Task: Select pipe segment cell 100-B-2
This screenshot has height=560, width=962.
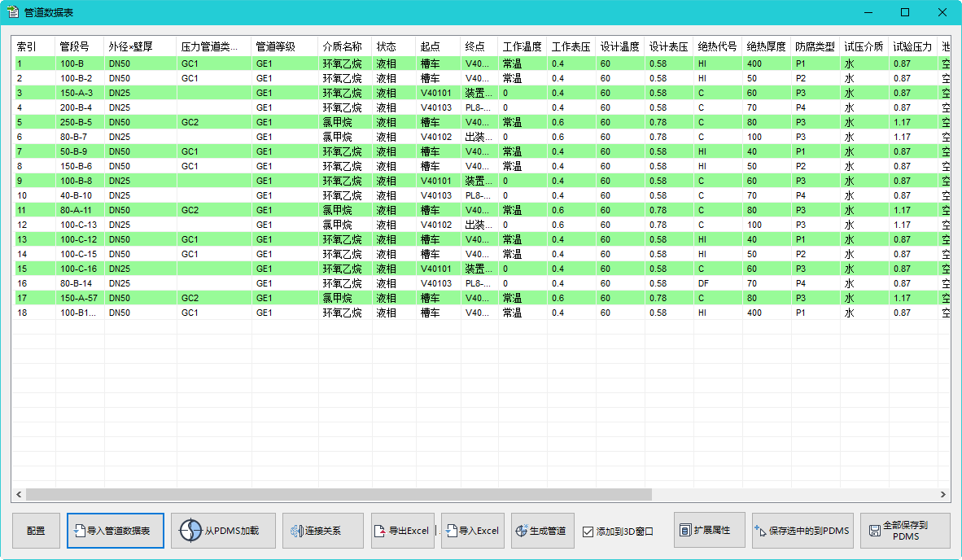Action: [80, 78]
